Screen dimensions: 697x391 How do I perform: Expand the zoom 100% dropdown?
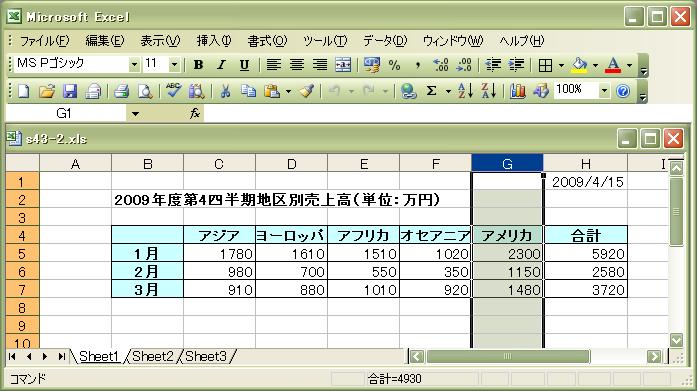click(604, 91)
